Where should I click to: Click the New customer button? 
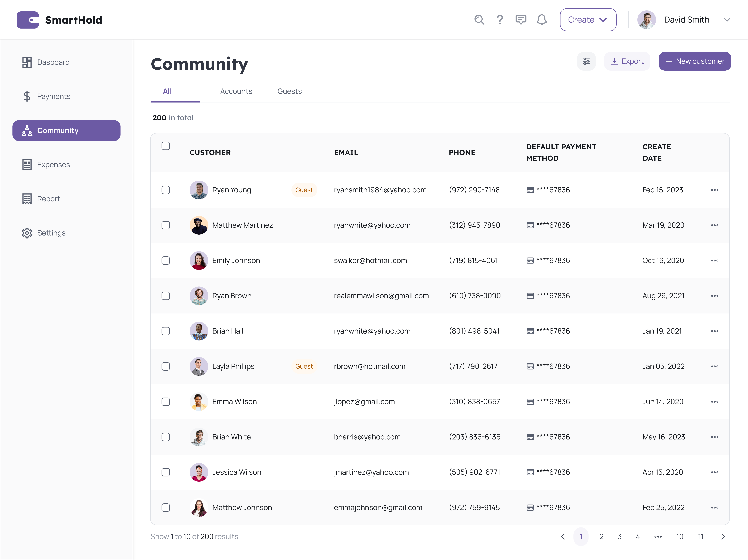click(695, 61)
